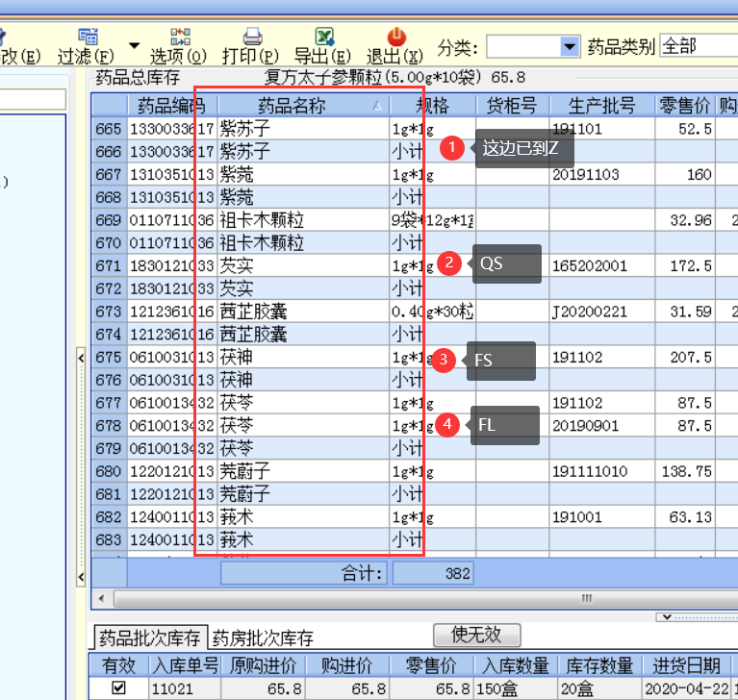Image resolution: width=738 pixels, height=700 pixels.
Task: Click the 药品编码 column header
Action: (x=172, y=106)
